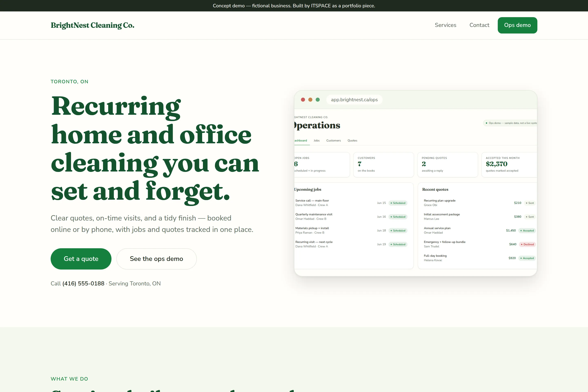
Task: Call the (416) 555-0188 phone link
Action: 83,284
